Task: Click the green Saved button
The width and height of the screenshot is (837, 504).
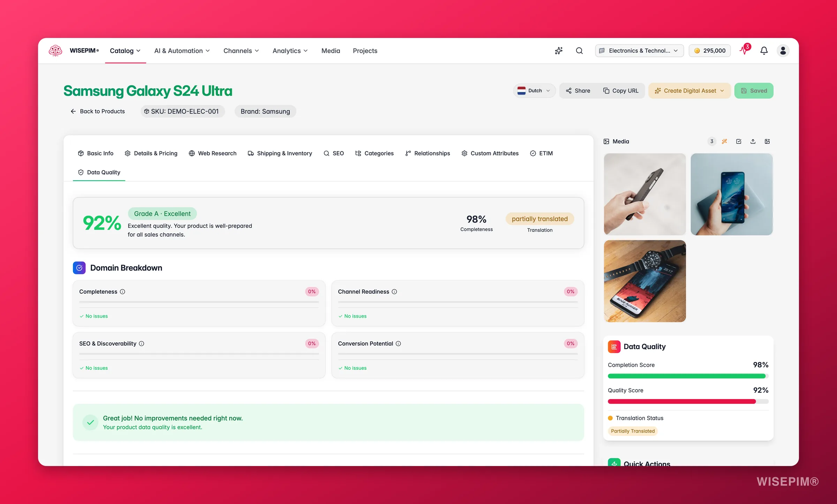Action: [754, 91]
